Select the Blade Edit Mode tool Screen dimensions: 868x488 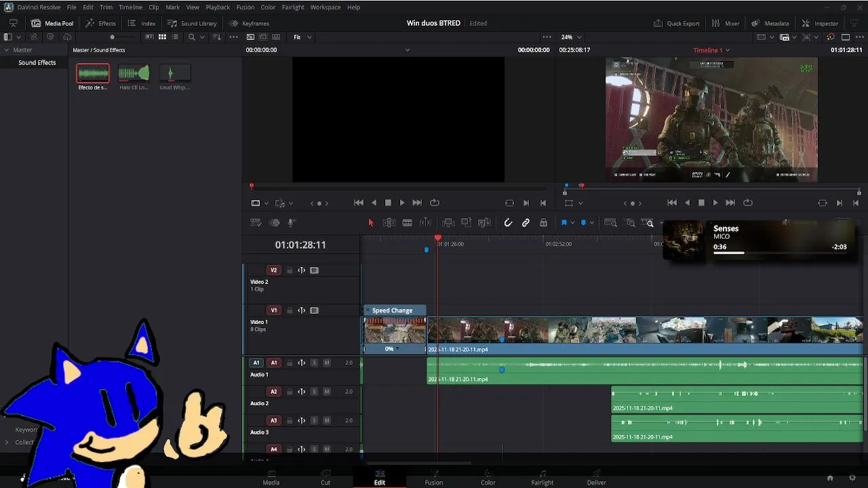(x=407, y=222)
